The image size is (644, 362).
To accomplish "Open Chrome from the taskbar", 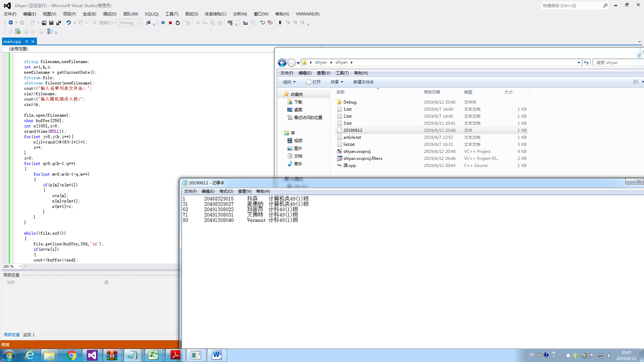I will 72,355.
